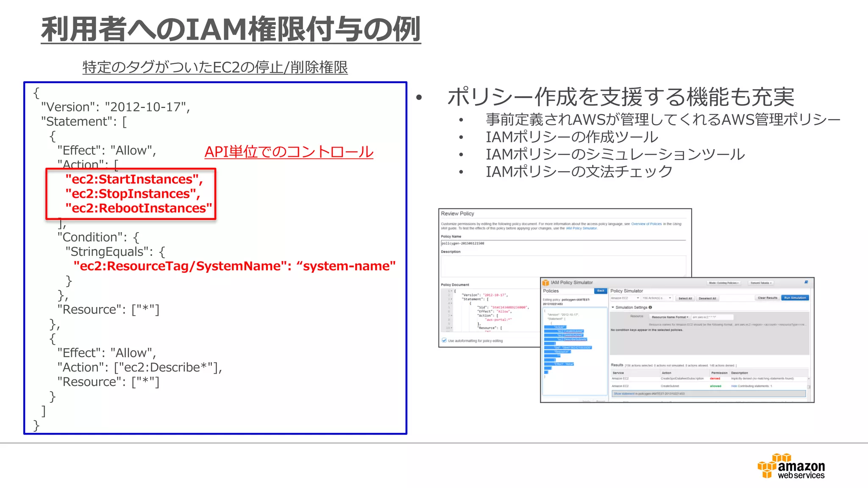Click the Back button in Policies panel

[x=601, y=291]
